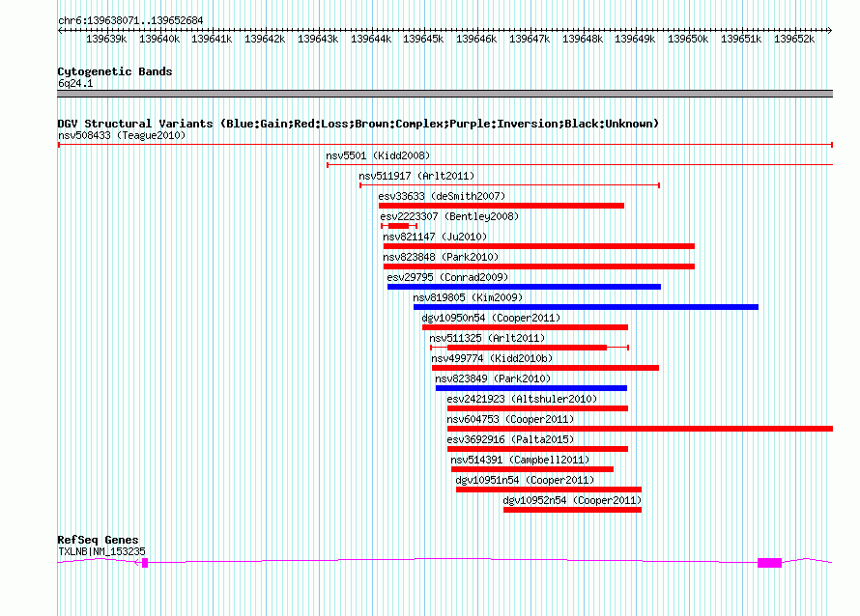The image size is (860, 616).
Task: Click the RefSeq Genes track title
Action: tap(98, 540)
